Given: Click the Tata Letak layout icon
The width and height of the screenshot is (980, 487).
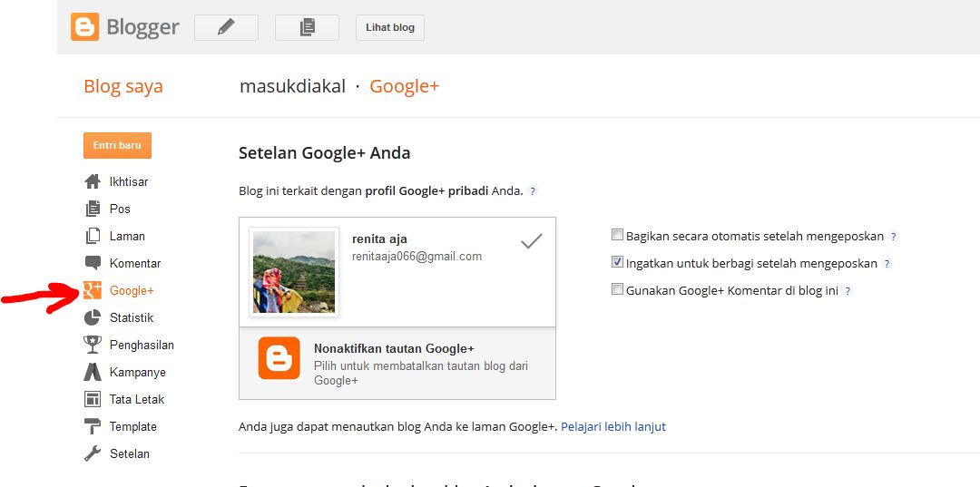Looking at the screenshot, I should tap(93, 399).
